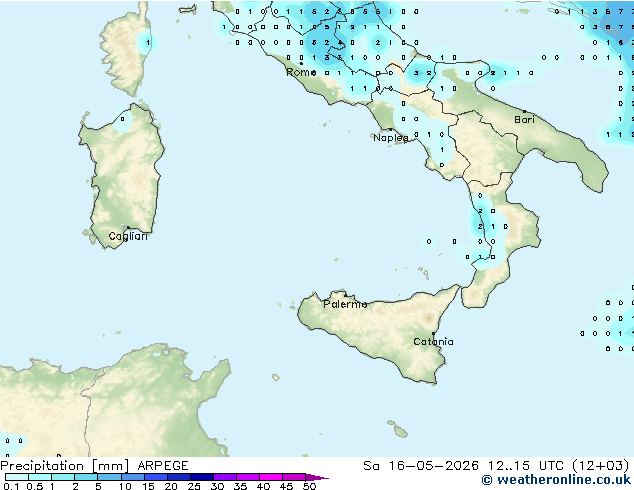Select the legend swatch between 30 and 35
This screenshot has width=634, height=490.
(225, 477)
